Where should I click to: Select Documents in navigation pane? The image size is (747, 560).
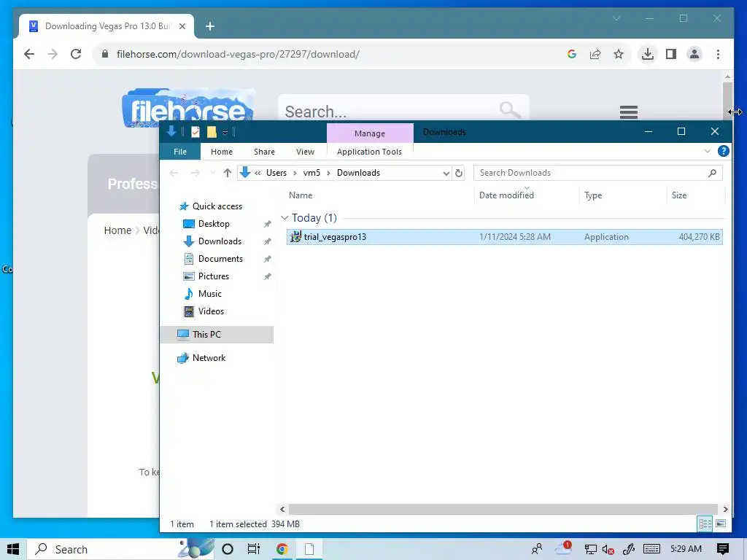click(220, 259)
